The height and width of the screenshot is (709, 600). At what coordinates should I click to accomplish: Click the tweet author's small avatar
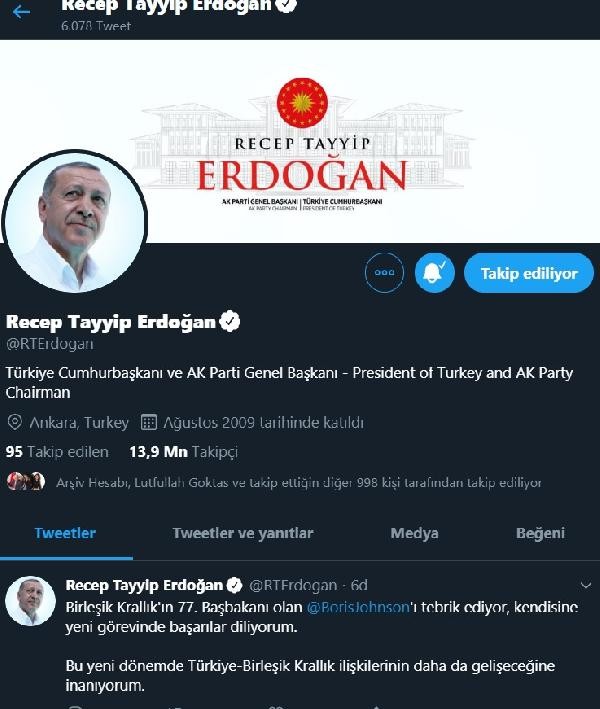coord(30,601)
